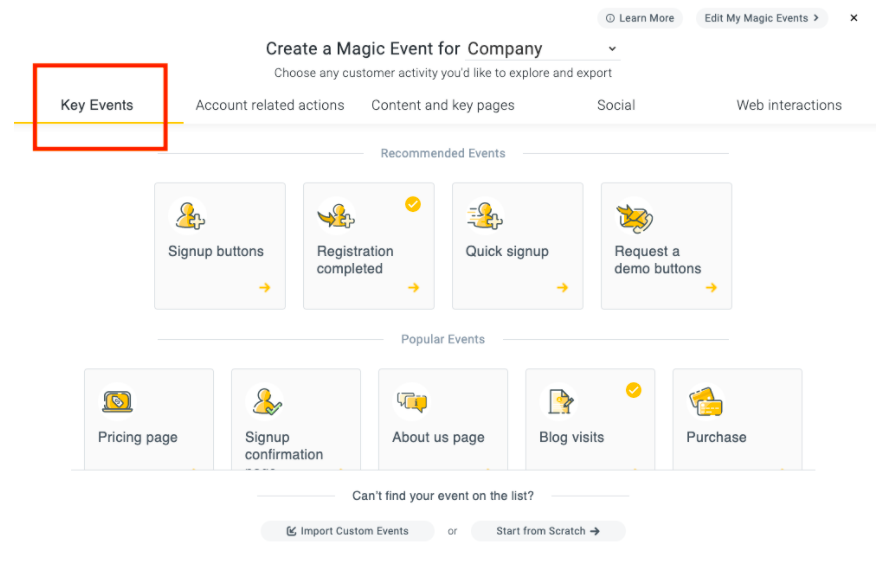Click the About us chat-bubble icon
Viewport: 878px width, 571px height.
[413, 402]
